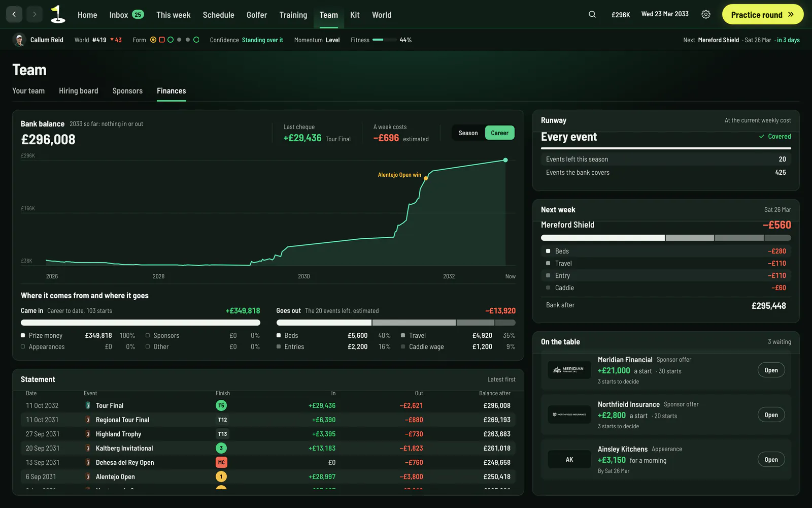Click the tour icon beside Tour Final
Viewport: 812px width, 508px height.
point(88,405)
